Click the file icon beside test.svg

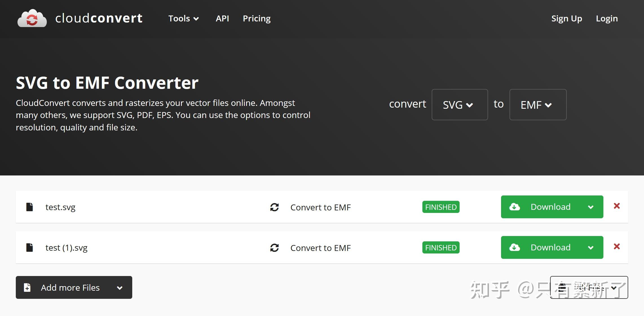[x=30, y=207]
